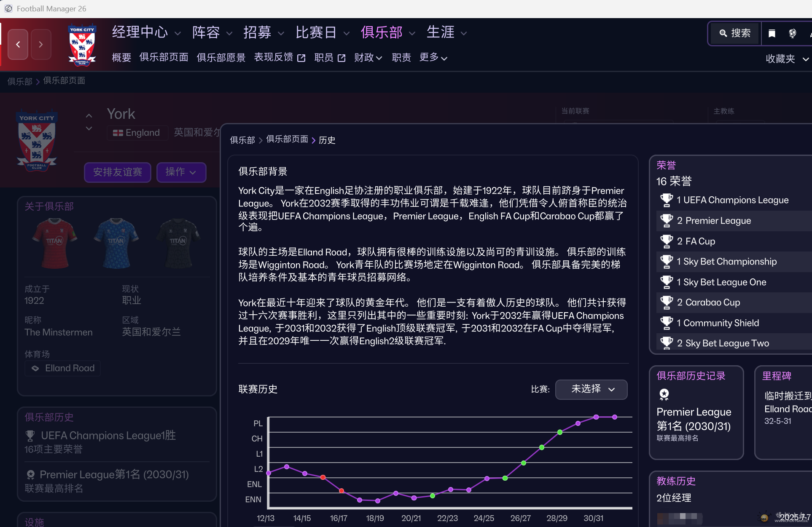
Task: Open the 比赛日 menu
Action: pos(323,32)
